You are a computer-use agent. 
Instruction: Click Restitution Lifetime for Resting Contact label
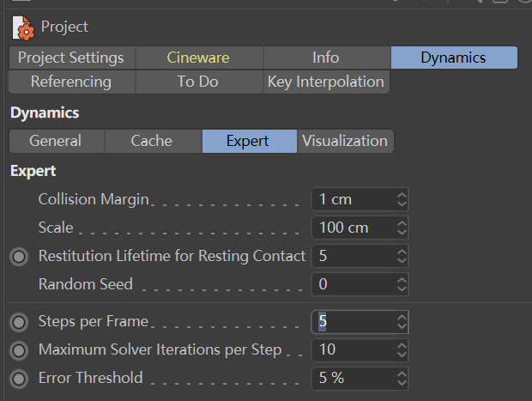172,256
